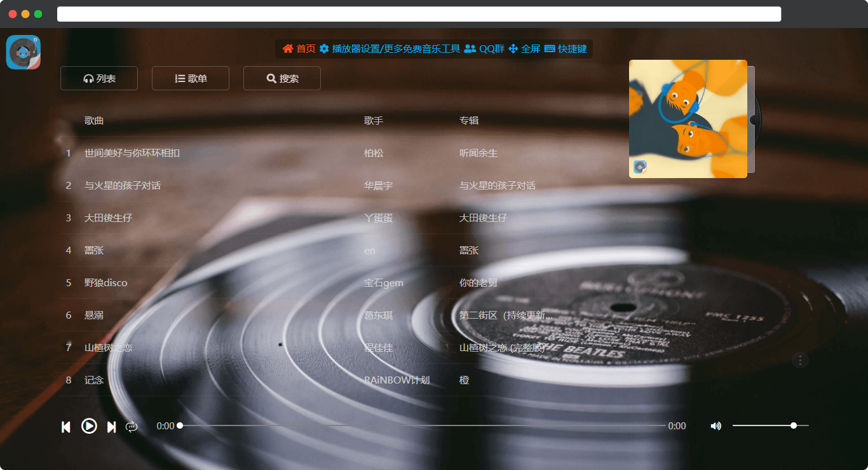Toggle 全屏 fullscreen mode
This screenshot has width=868, height=470.
pyautogui.click(x=524, y=49)
